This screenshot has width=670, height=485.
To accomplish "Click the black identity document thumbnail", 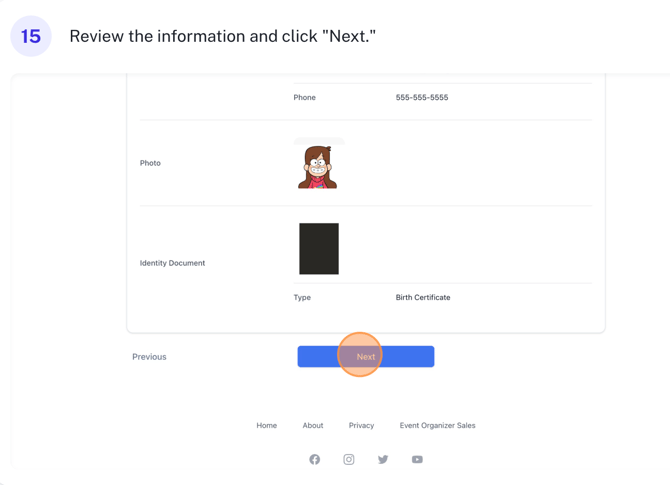I will (x=319, y=249).
